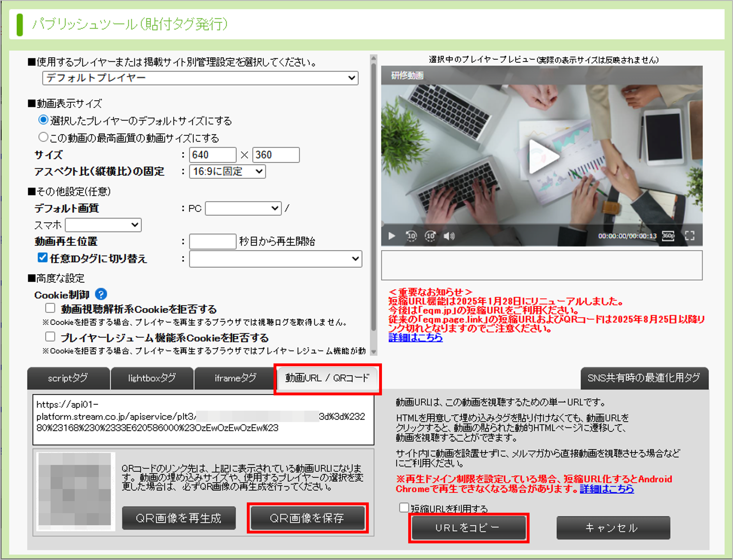The image size is (733, 560).
Task: Click the width field showing 640
Action: [213, 155]
